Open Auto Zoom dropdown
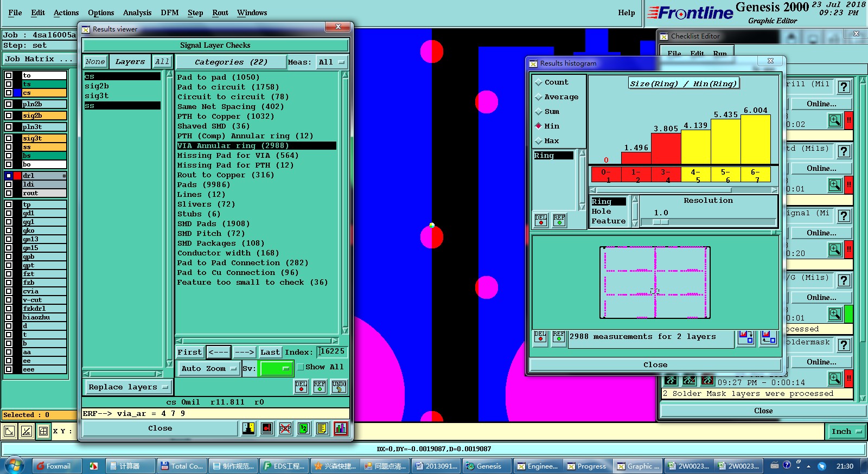Image resolution: width=868 pixels, height=474 pixels. click(209, 369)
